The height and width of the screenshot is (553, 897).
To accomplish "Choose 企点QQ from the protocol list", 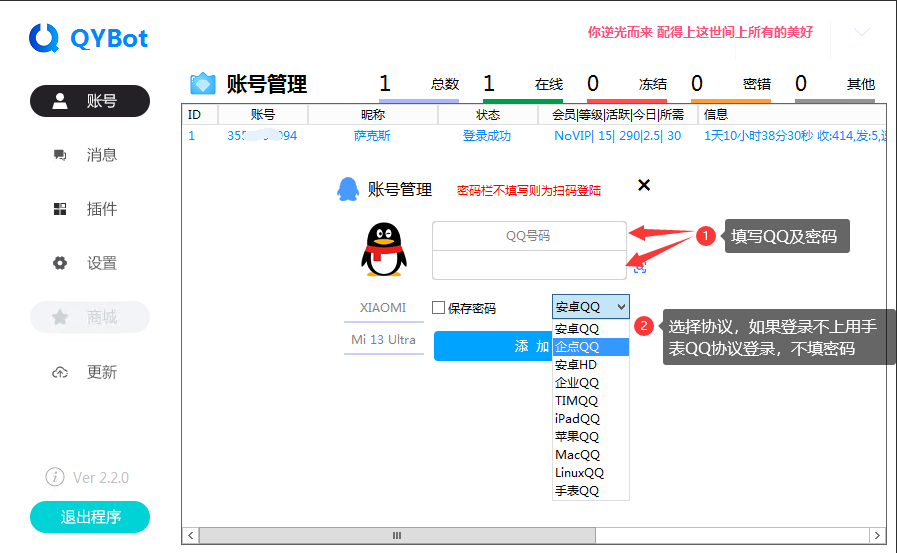I will click(590, 347).
